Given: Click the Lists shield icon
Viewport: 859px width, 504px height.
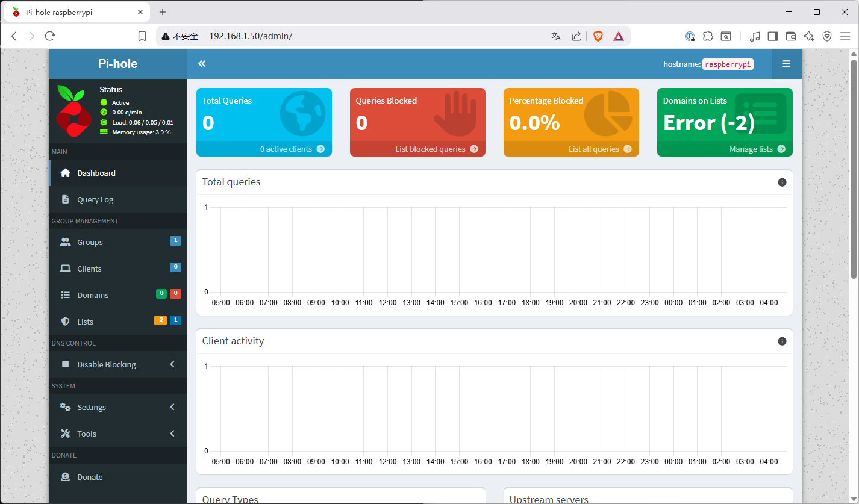Looking at the screenshot, I should pyautogui.click(x=66, y=322).
